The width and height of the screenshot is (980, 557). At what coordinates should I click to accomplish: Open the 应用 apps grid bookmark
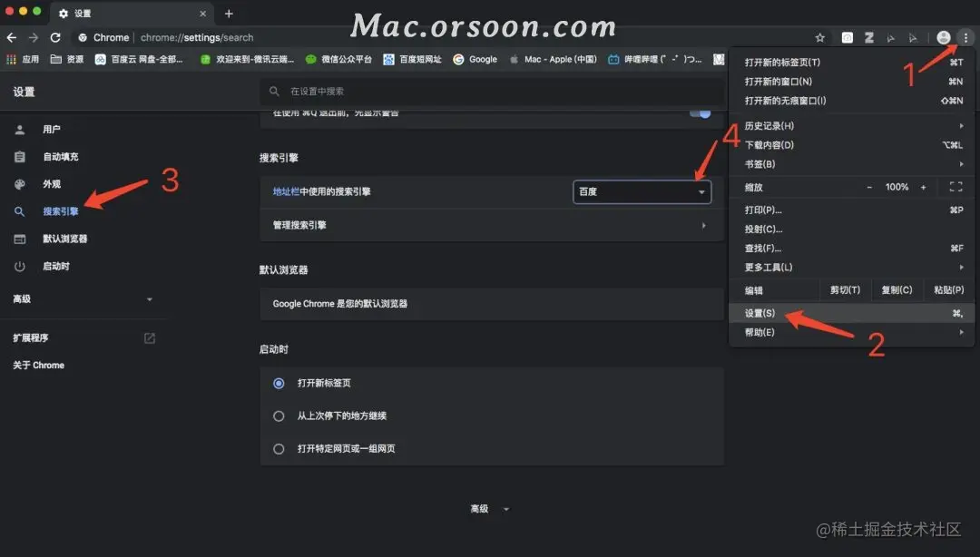click(23, 59)
